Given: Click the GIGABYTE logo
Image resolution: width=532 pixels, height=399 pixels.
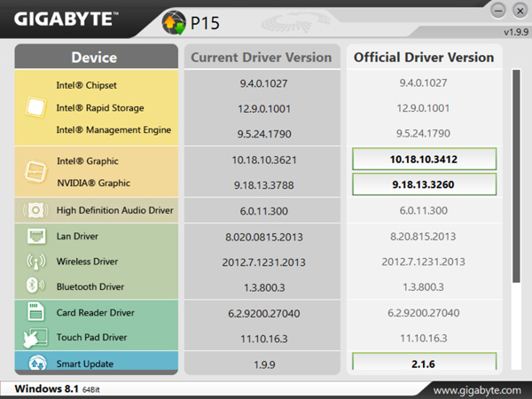Looking at the screenshot, I should click(x=66, y=19).
